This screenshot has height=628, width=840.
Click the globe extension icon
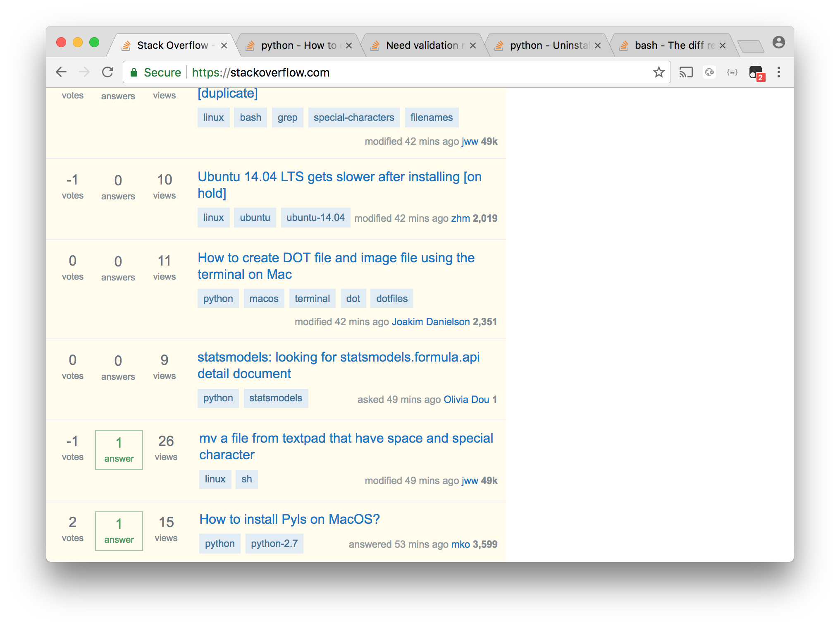pyautogui.click(x=709, y=72)
